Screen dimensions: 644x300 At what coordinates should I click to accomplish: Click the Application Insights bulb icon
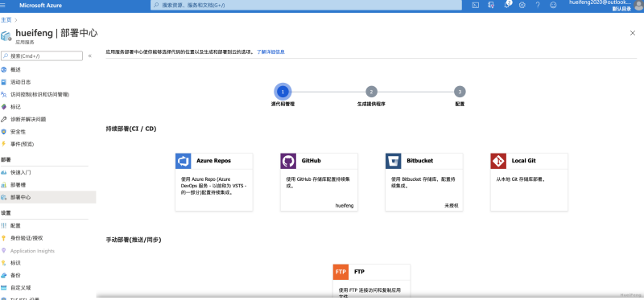(x=4, y=250)
